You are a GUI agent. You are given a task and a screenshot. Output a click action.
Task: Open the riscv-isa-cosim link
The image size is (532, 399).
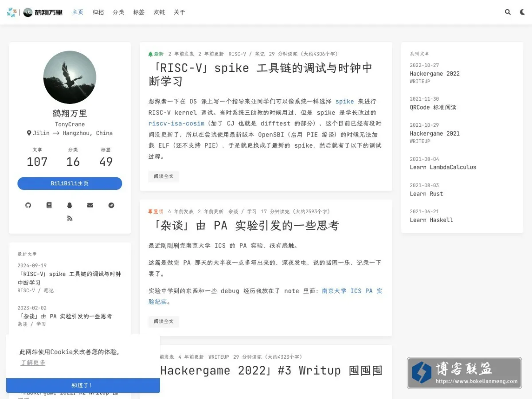pyautogui.click(x=176, y=124)
